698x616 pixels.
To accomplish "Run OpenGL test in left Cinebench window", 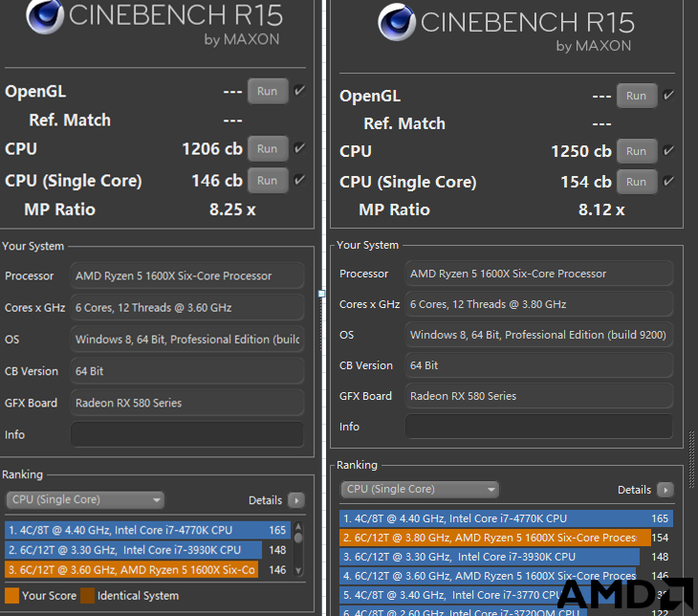I will click(268, 91).
